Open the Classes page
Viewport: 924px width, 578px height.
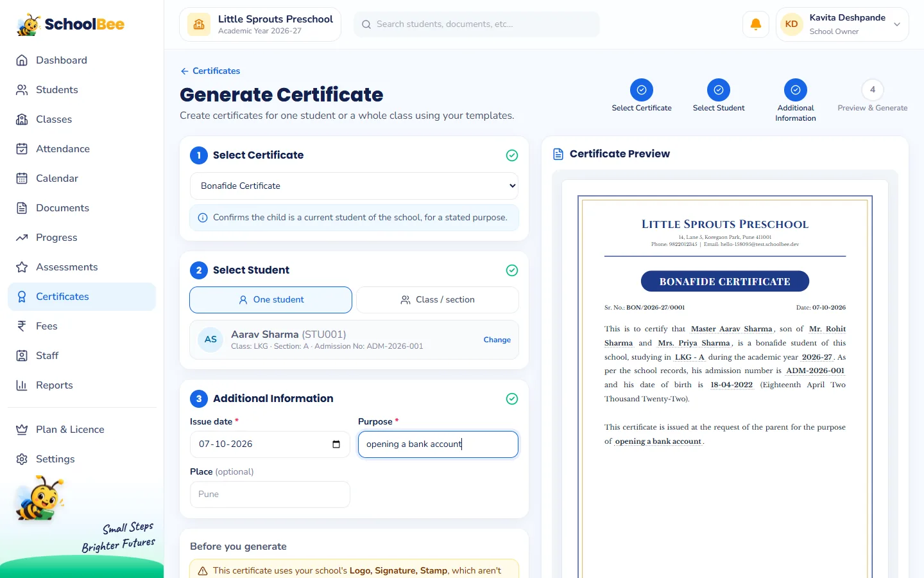click(81, 119)
